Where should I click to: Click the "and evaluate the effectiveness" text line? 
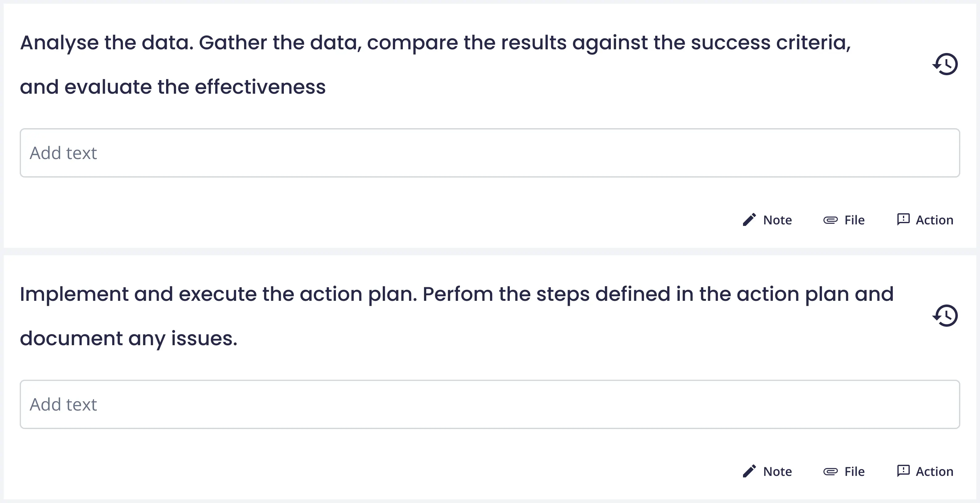(173, 87)
